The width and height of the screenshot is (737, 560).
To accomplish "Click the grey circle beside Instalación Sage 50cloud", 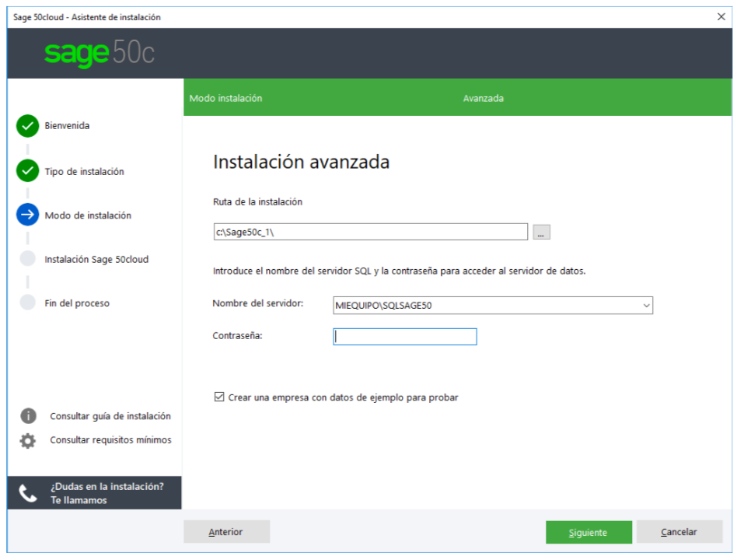I will (x=28, y=258).
